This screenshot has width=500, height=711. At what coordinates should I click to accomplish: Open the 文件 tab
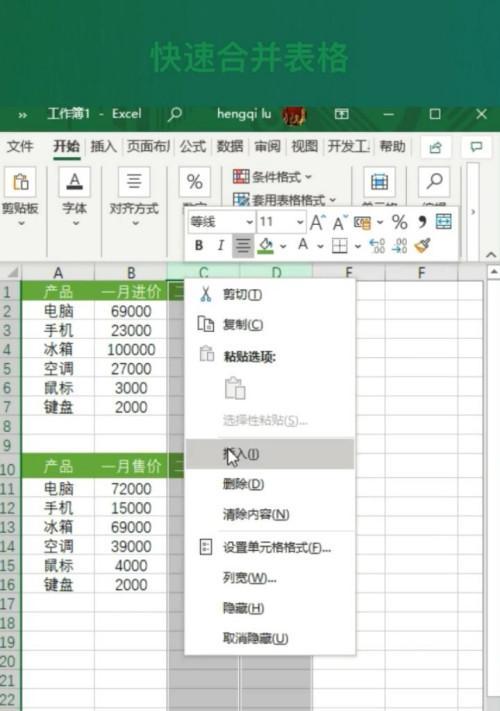(x=20, y=146)
